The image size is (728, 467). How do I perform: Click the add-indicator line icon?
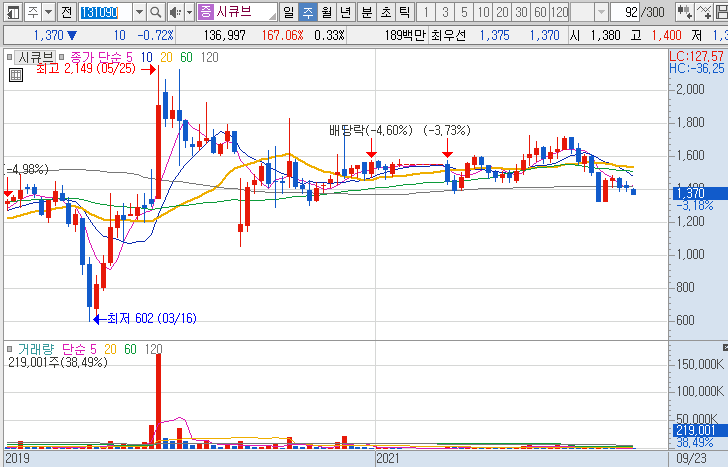coord(704,12)
